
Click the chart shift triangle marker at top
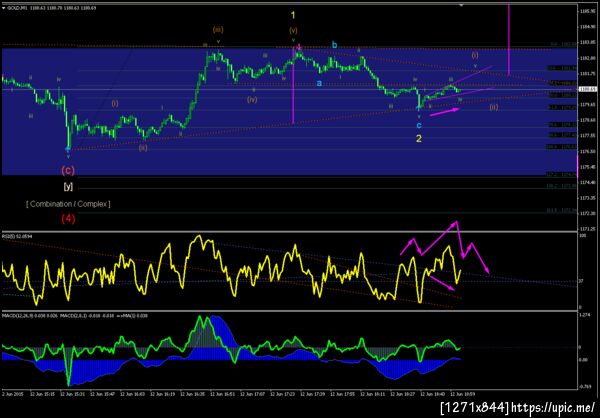click(x=461, y=5)
